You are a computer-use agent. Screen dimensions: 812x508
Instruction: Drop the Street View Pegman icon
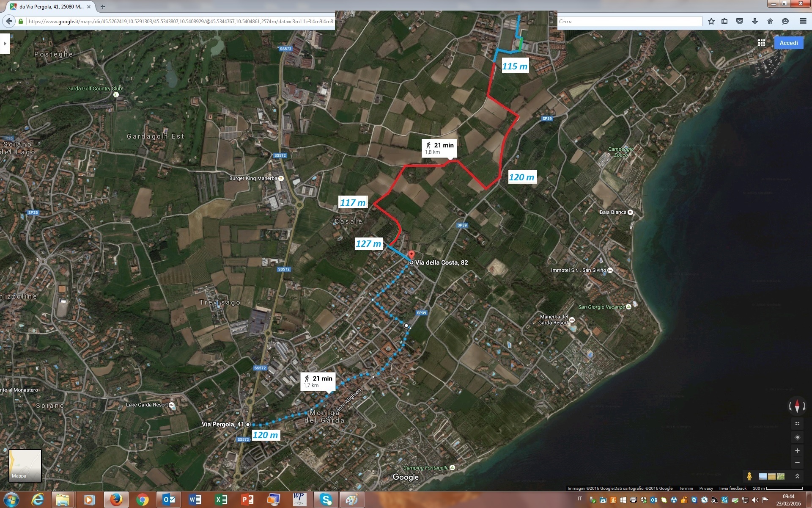coord(749,476)
